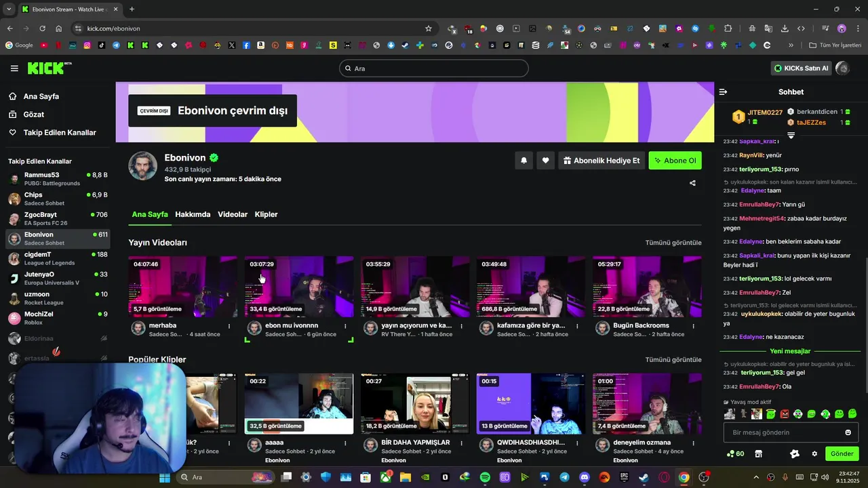Turn on notifications with the bell icon
The image size is (868, 488).
(x=524, y=161)
